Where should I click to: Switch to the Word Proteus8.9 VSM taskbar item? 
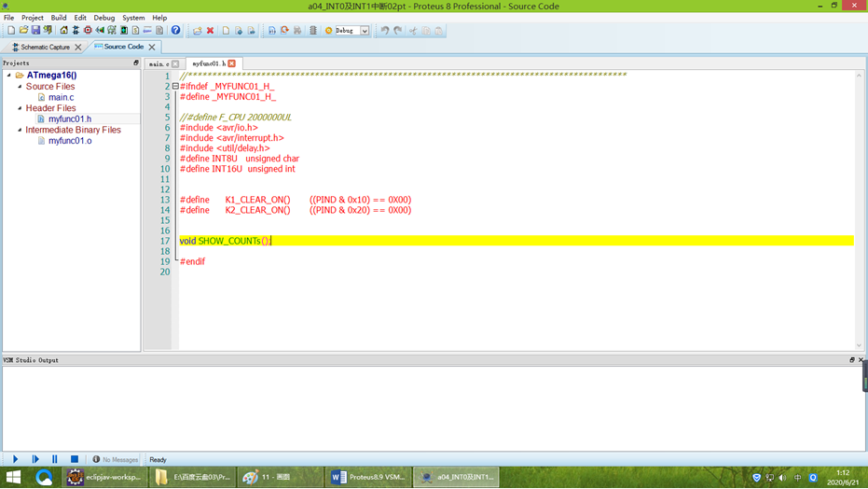tap(368, 477)
